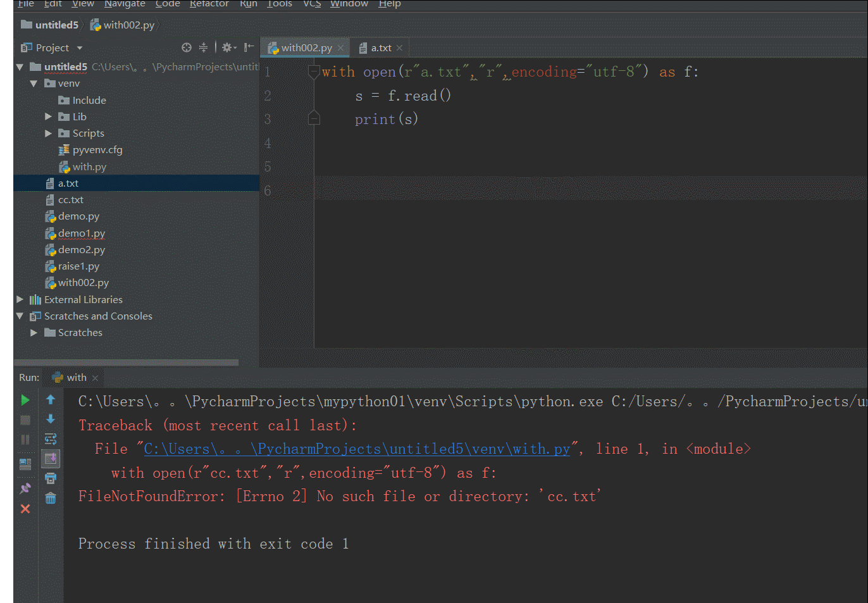Jump down the stack trace with the down arrow

[x=51, y=419]
